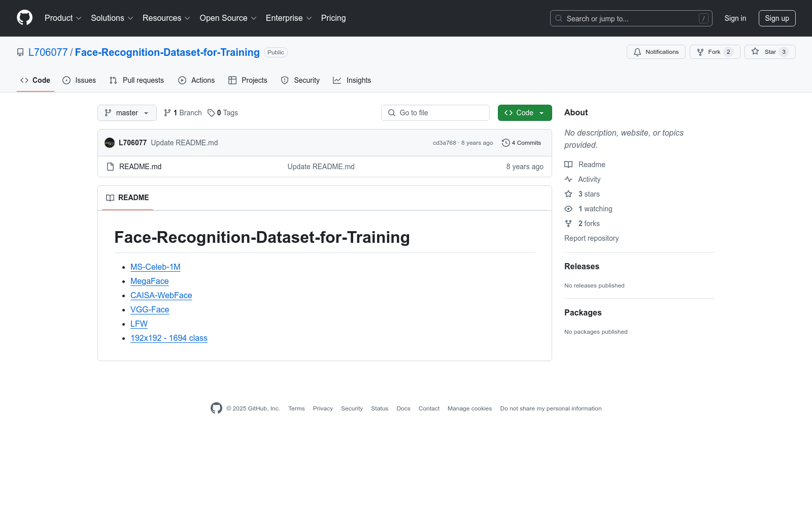Switch to the Issues tab
812x508 pixels.
point(79,80)
